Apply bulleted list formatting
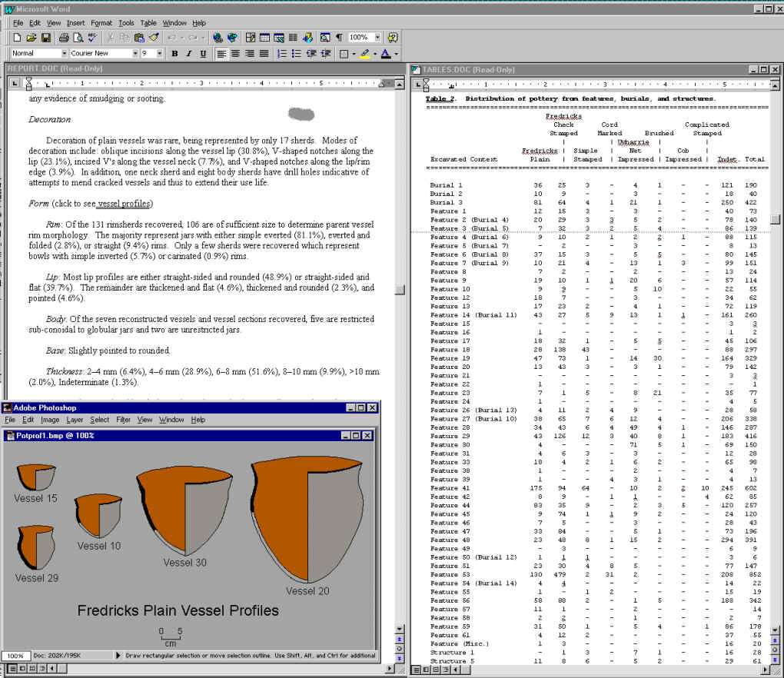Image resolution: width=784 pixels, height=678 pixels. (297, 54)
